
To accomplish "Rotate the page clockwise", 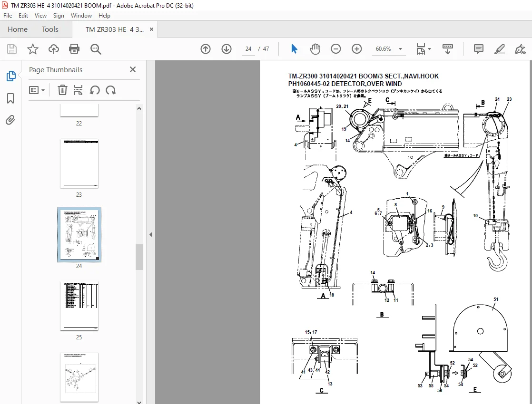I will click(x=111, y=90).
